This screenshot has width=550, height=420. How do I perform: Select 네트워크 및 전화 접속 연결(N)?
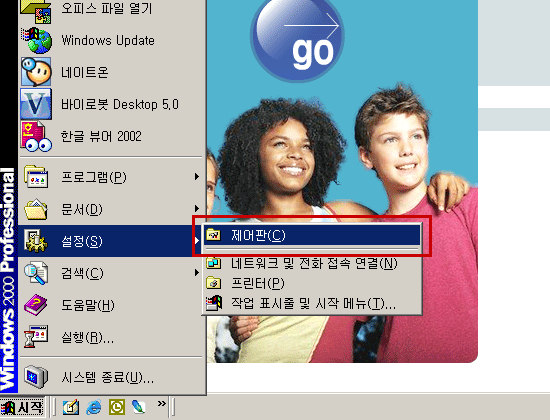coord(312,263)
